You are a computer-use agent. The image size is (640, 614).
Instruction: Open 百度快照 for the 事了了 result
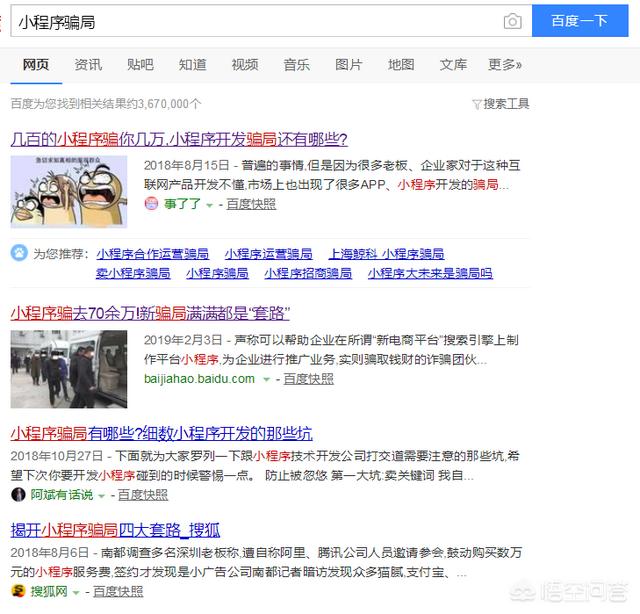click(x=251, y=204)
